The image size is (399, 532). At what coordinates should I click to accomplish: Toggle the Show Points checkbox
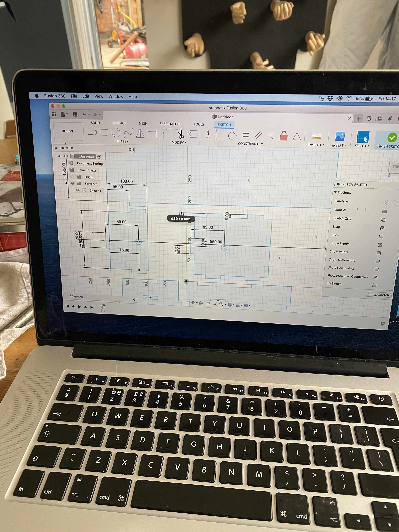tap(379, 253)
